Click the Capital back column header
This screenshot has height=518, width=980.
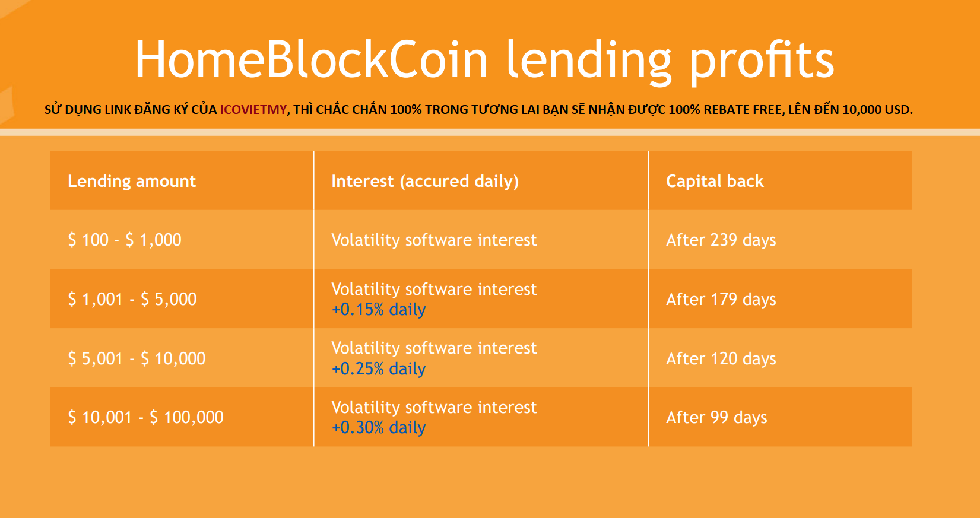tap(715, 181)
